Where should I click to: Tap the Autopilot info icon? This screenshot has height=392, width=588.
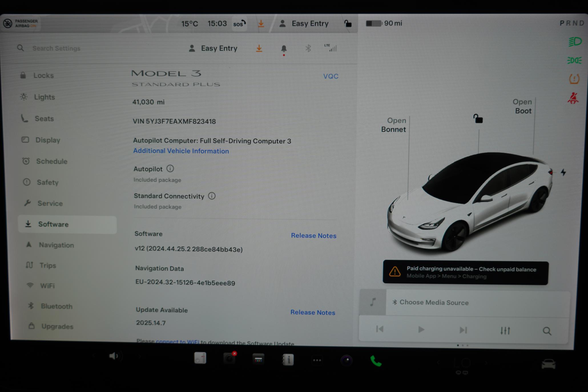coord(170,169)
